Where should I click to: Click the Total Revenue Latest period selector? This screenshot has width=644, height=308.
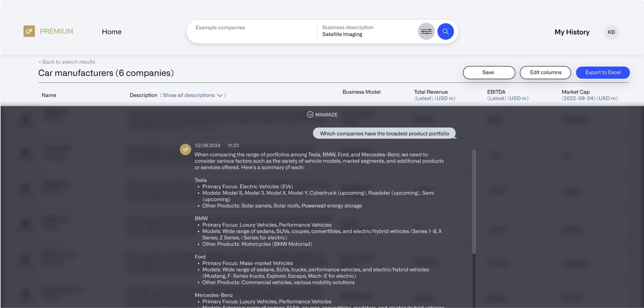tap(424, 99)
